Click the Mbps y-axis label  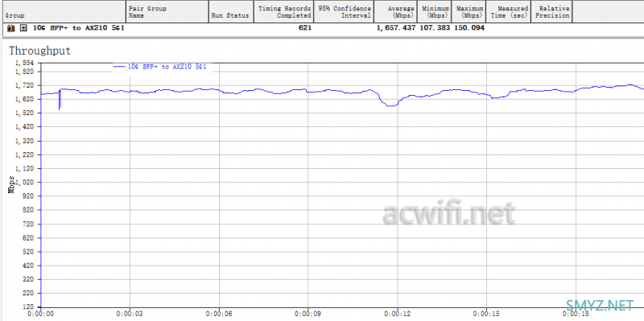click(x=11, y=185)
